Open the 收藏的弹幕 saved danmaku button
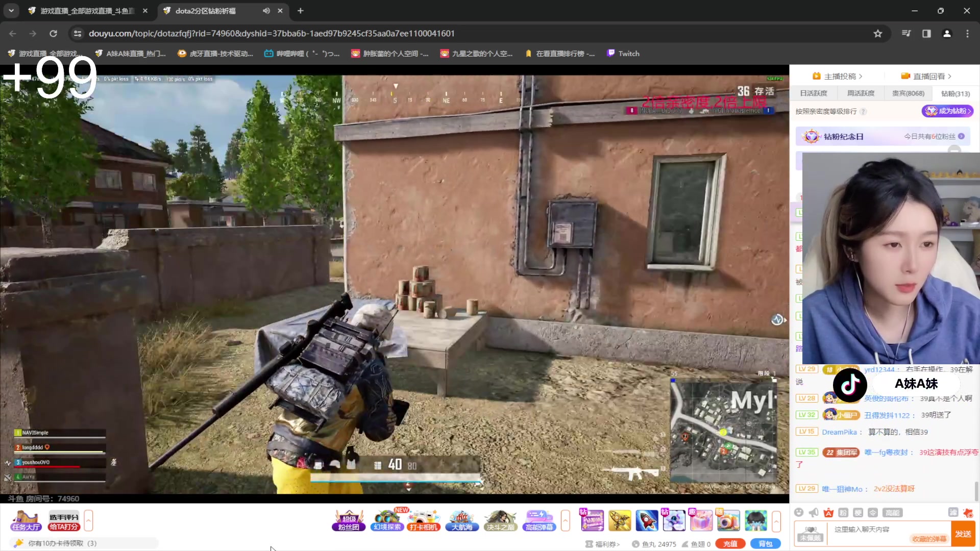The image size is (980, 551). 929,539
